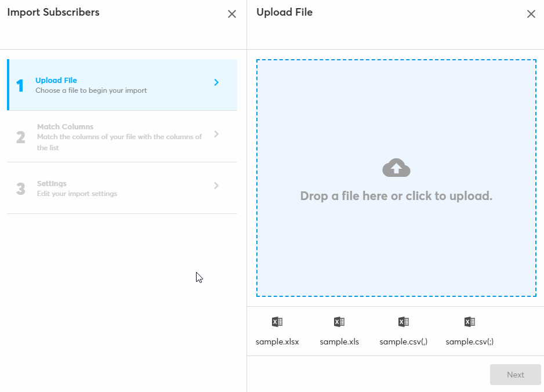Click the large step number 1
This screenshot has width=544, height=392.
(20, 86)
